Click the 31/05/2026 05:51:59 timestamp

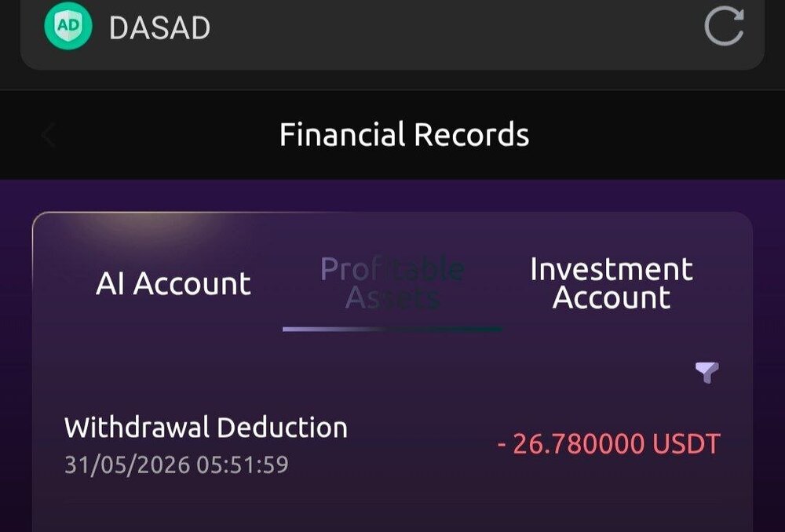point(177,465)
